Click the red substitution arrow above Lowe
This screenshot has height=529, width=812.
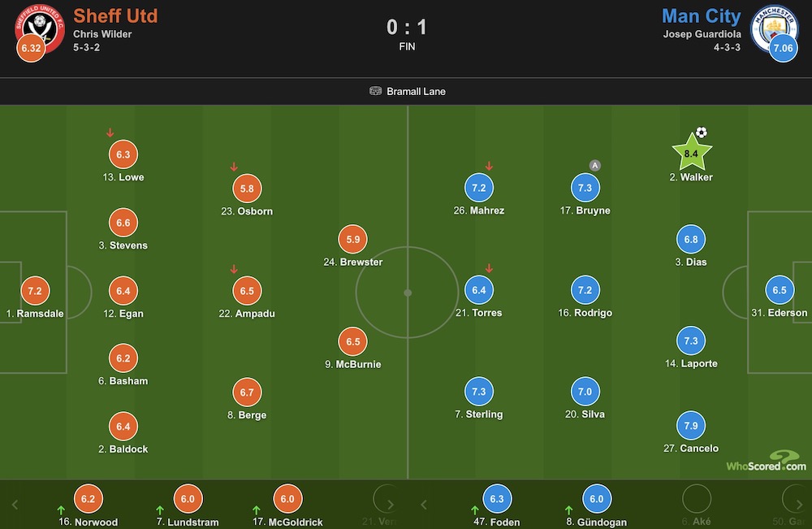click(110, 132)
